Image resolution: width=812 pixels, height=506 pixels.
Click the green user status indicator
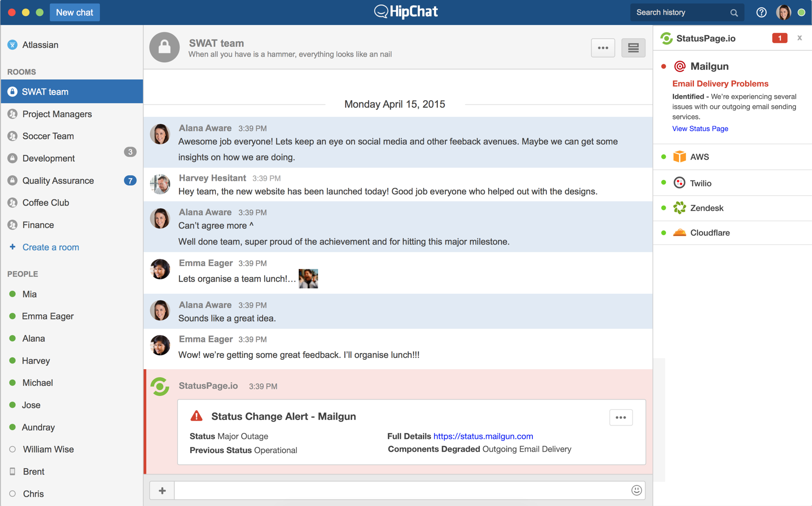pyautogui.click(x=802, y=13)
